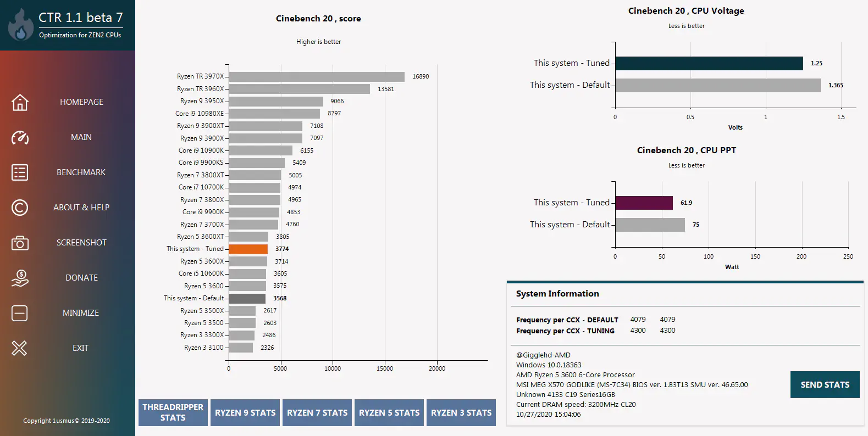Select the SCREENSHOT menu label

click(81, 243)
